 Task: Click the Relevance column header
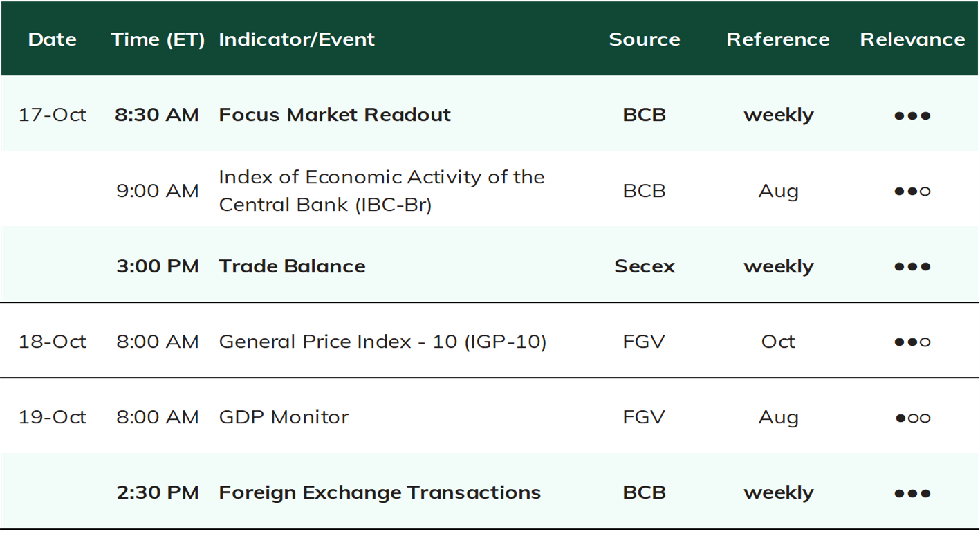(x=912, y=39)
